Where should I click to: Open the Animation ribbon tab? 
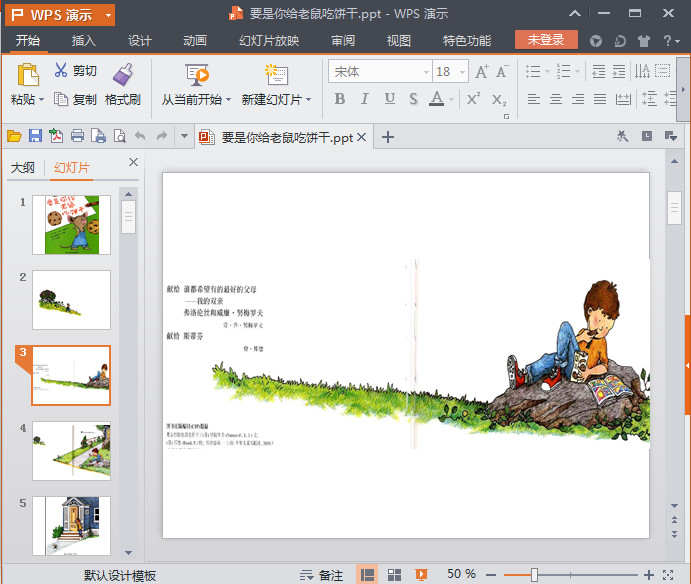pyautogui.click(x=195, y=41)
